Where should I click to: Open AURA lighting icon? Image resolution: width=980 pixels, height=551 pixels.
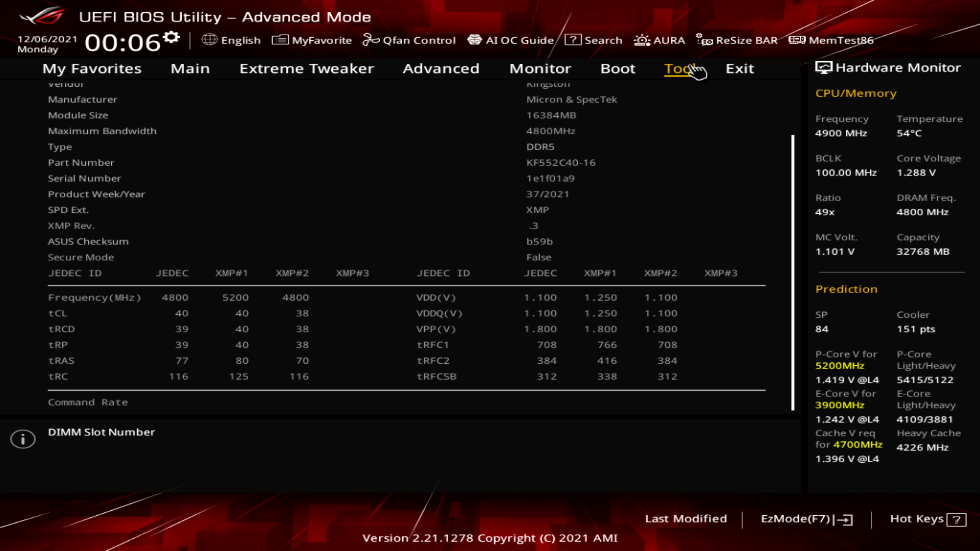pyautogui.click(x=642, y=40)
